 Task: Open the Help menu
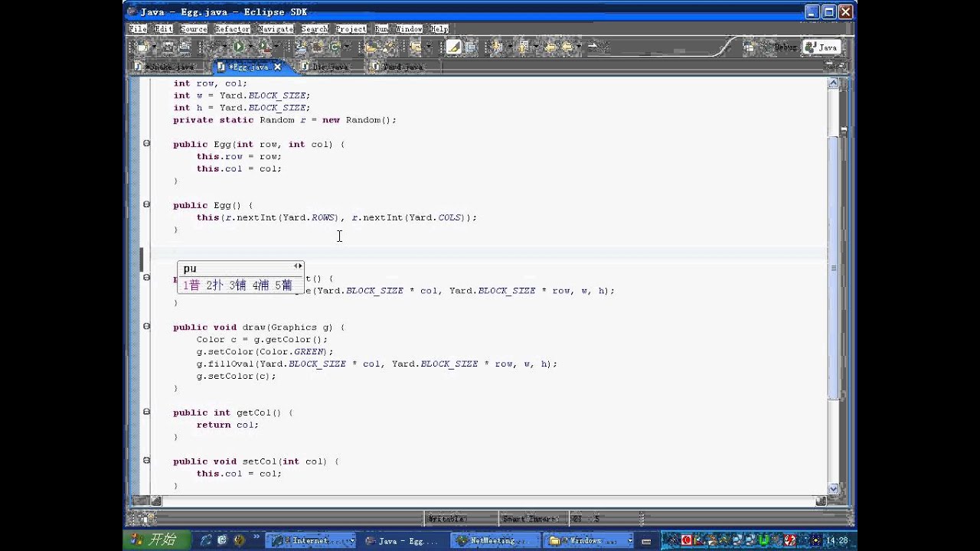click(439, 29)
